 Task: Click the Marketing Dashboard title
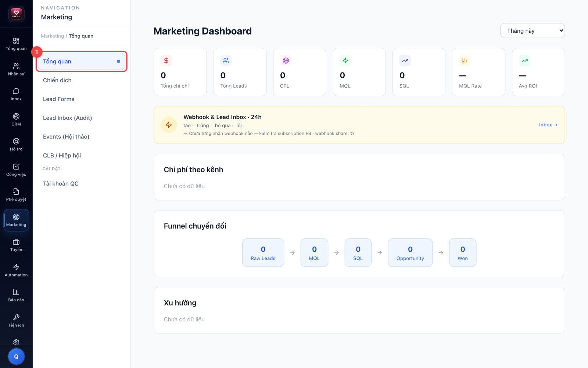point(202,31)
